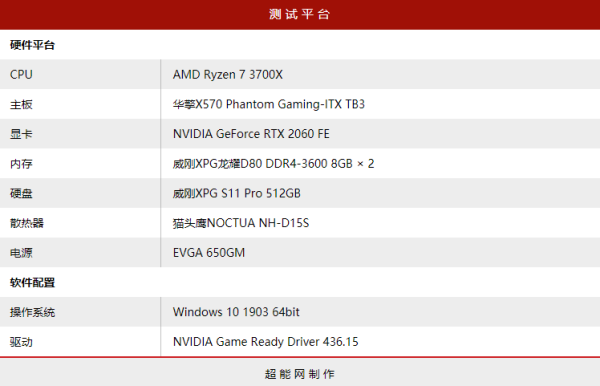Click the 超能网制作 footer text
This screenshot has height=386, width=600.
click(x=300, y=374)
